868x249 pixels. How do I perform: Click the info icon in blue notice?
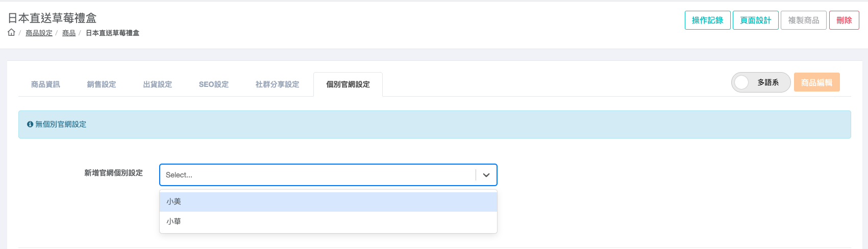tap(30, 124)
